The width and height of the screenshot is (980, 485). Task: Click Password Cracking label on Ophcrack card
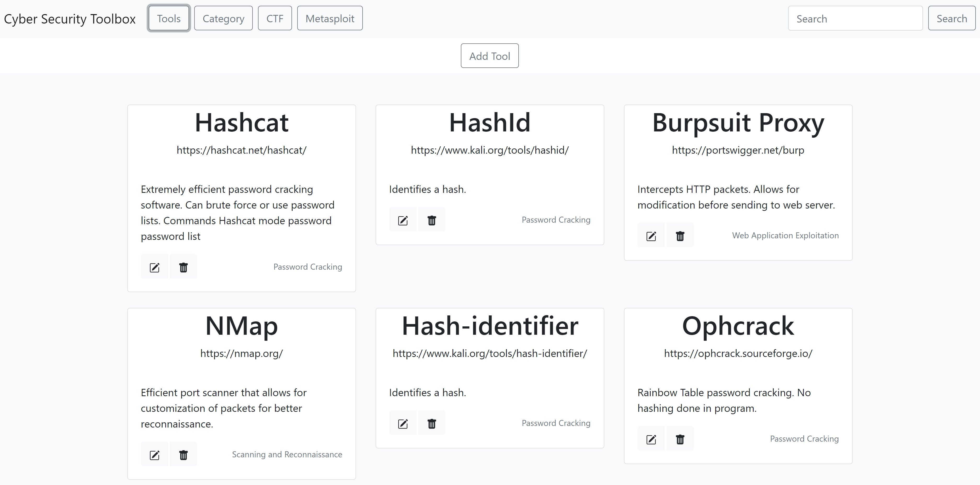pos(805,439)
